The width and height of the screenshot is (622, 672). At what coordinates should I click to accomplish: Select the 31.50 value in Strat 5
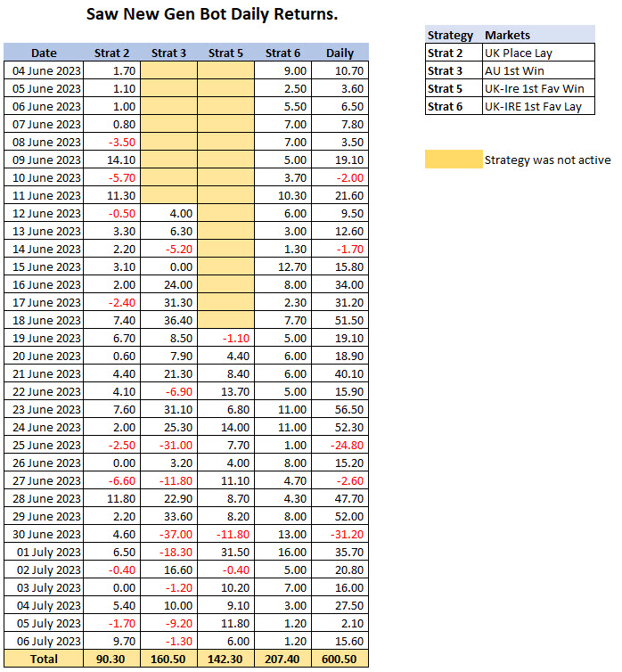coord(225,552)
